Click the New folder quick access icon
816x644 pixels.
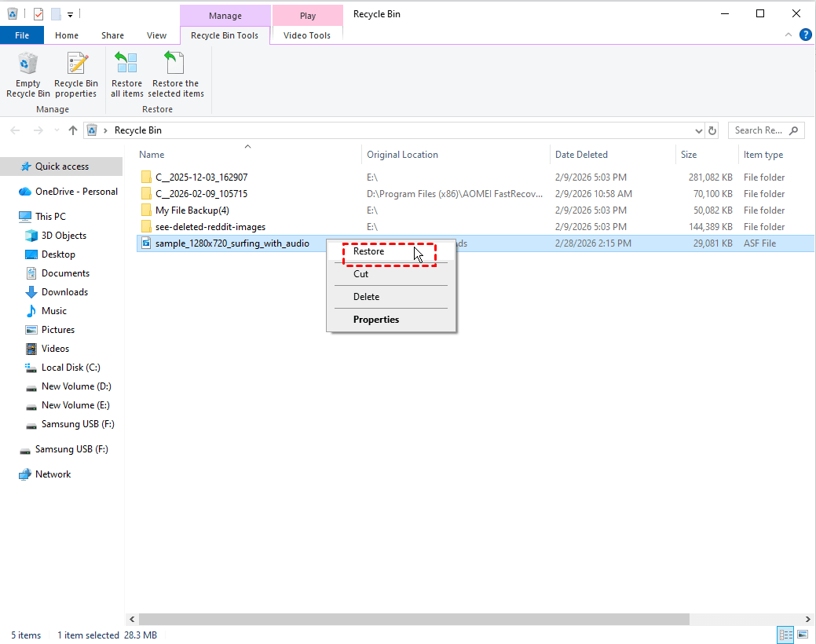(x=56, y=14)
